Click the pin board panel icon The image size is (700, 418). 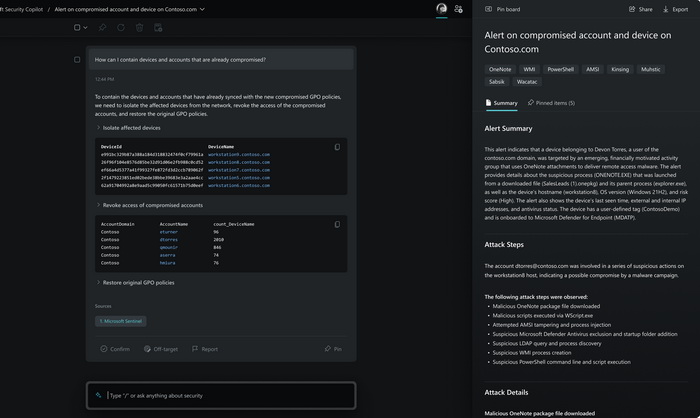tap(487, 9)
